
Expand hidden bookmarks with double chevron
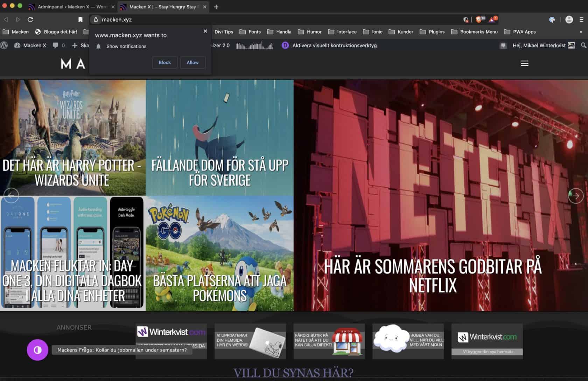[581, 32]
